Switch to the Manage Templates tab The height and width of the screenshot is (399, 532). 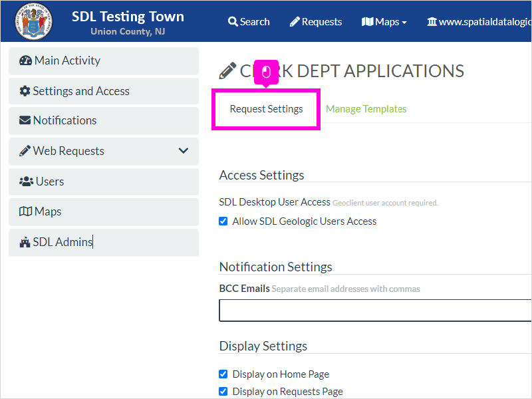tap(366, 109)
